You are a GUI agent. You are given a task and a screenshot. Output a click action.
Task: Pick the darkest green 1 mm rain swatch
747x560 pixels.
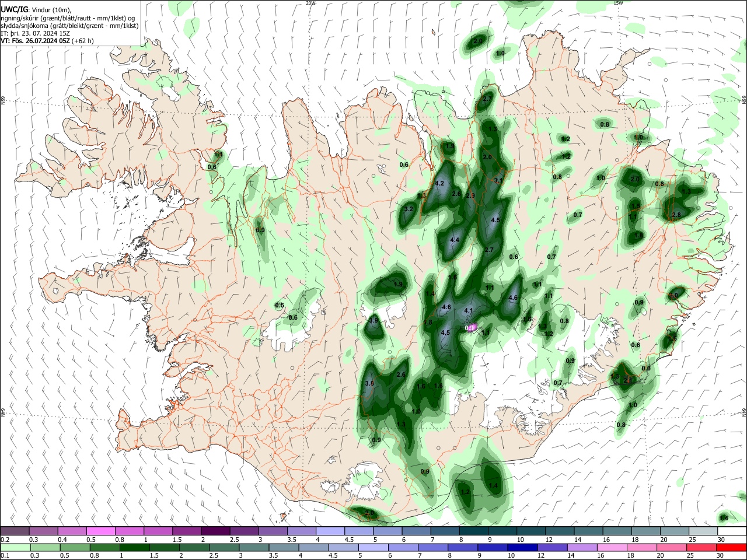tap(134, 547)
